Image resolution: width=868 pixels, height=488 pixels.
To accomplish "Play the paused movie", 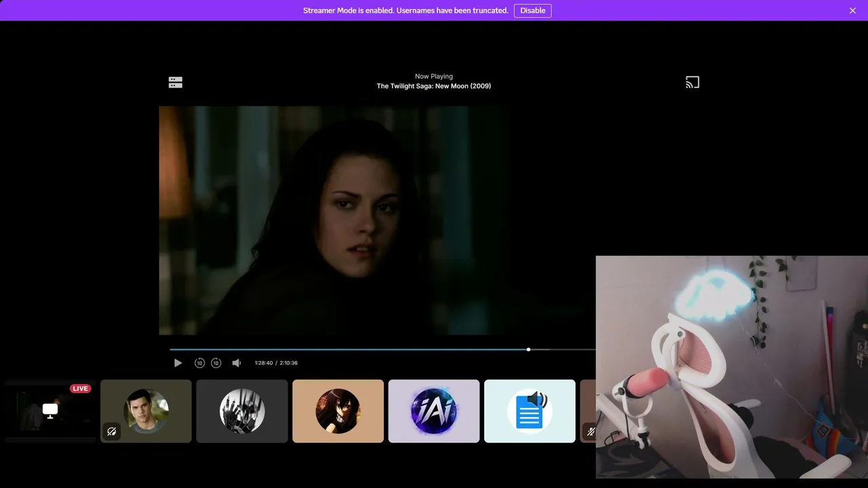I will (x=178, y=363).
